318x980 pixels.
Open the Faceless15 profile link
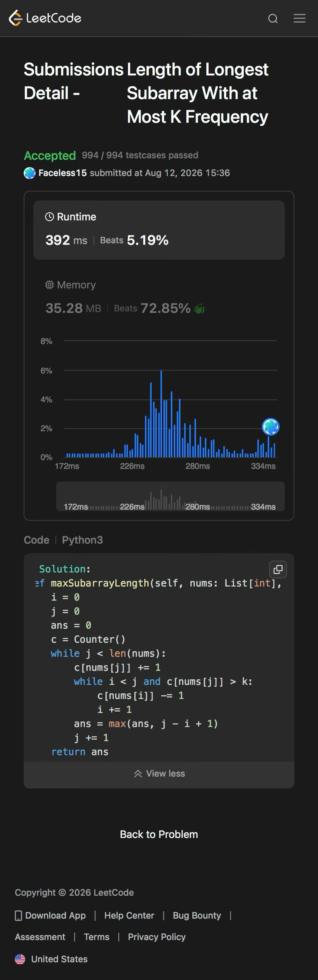tap(62, 173)
